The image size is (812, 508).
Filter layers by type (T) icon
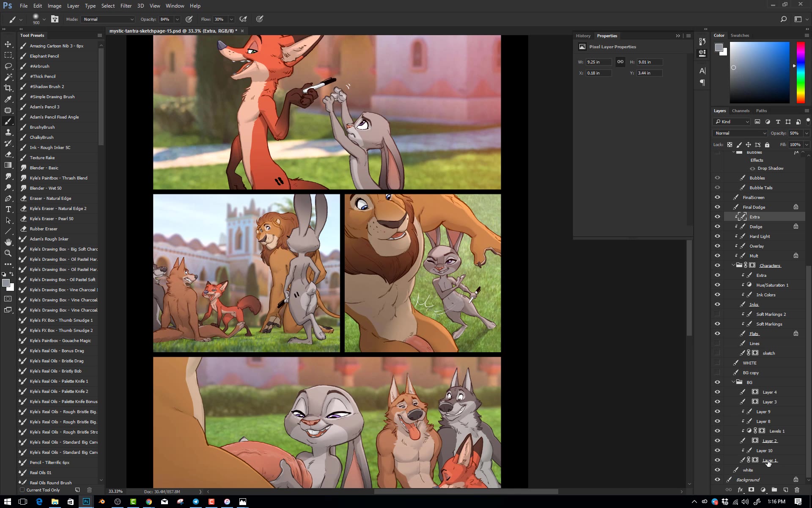tap(778, 122)
